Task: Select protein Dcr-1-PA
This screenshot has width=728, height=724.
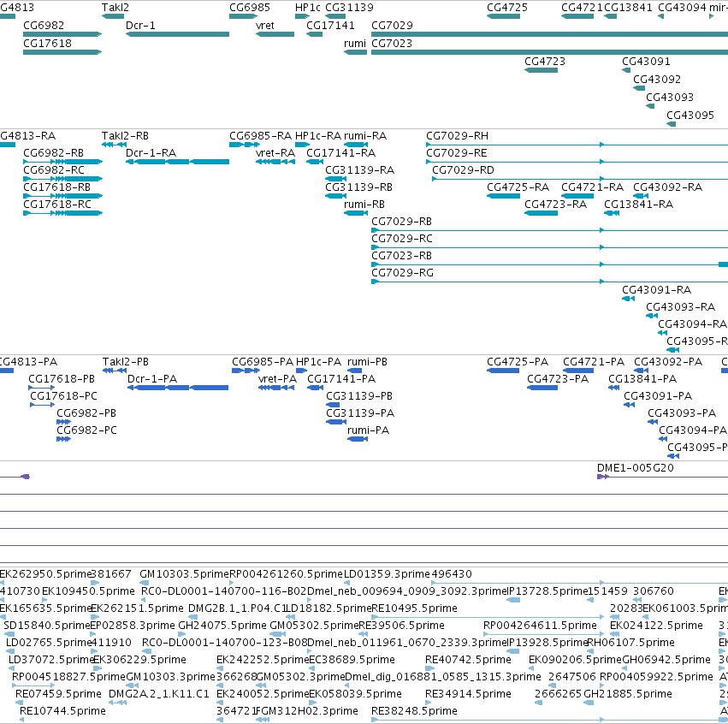Action: click(x=178, y=388)
